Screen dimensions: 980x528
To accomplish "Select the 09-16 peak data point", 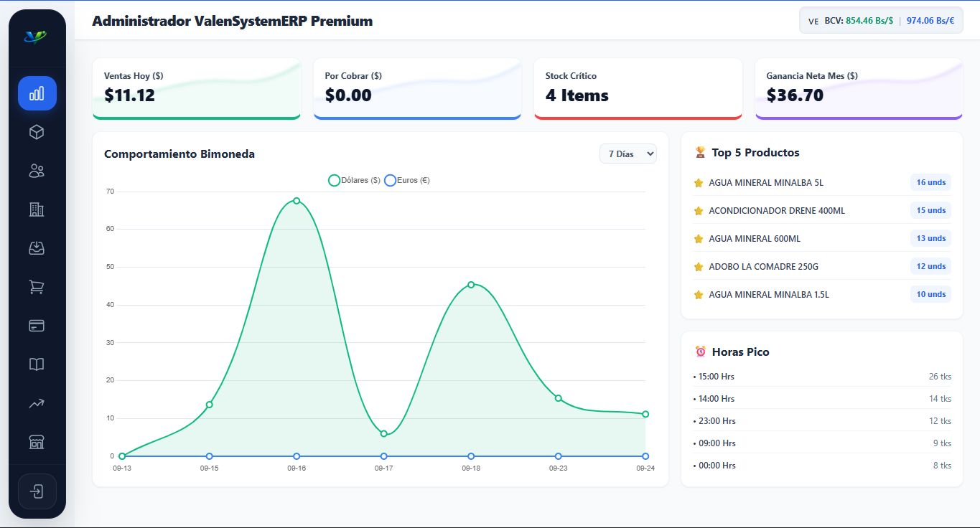I will (297, 201).
